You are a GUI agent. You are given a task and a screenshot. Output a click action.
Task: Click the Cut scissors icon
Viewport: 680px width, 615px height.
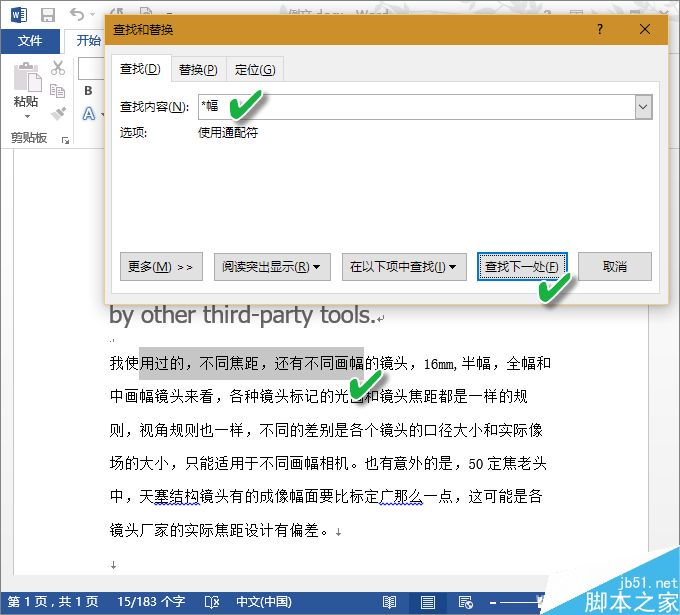point(58,68)
